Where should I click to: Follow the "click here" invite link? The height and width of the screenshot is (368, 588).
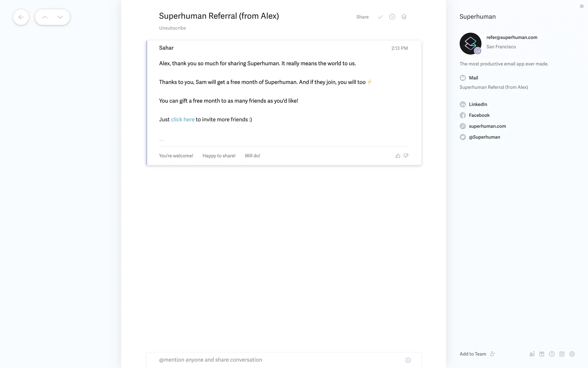tap(183, 120)
